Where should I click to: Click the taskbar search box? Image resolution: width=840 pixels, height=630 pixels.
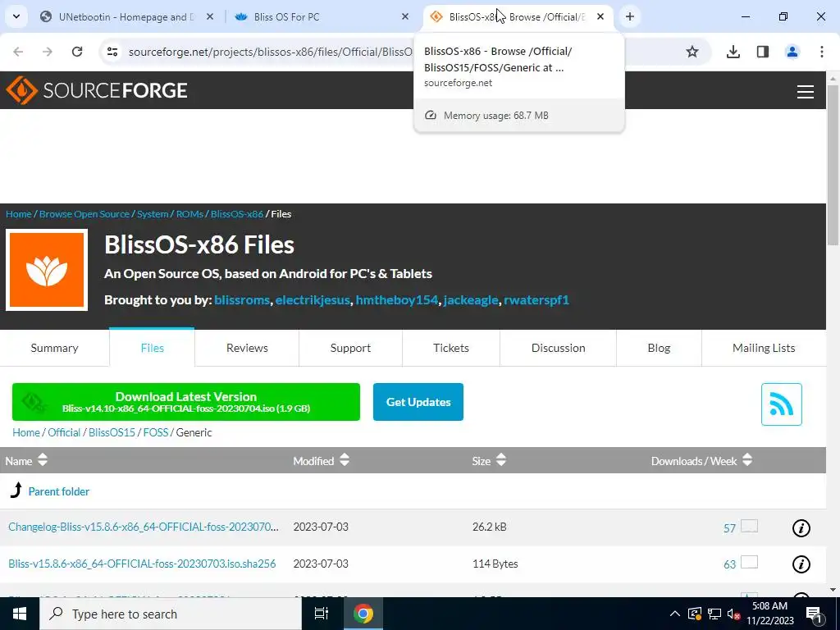tap(171, 614)
